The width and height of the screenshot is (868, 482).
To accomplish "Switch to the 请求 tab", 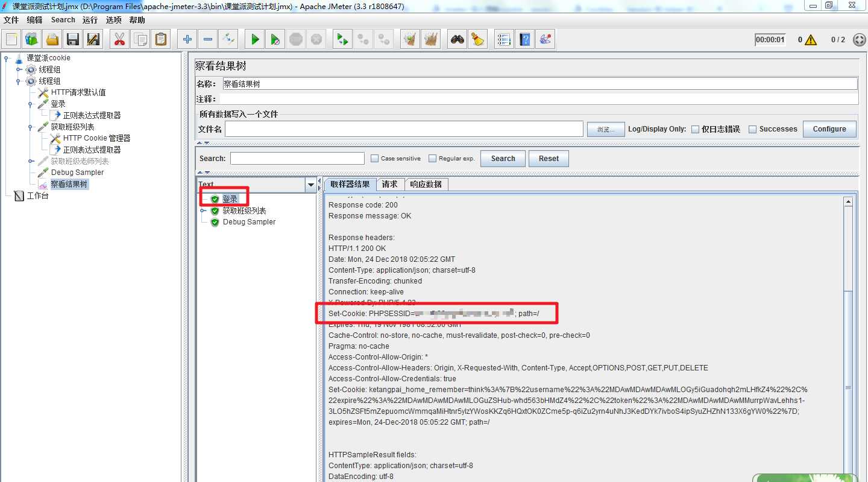I will point(390,185).
